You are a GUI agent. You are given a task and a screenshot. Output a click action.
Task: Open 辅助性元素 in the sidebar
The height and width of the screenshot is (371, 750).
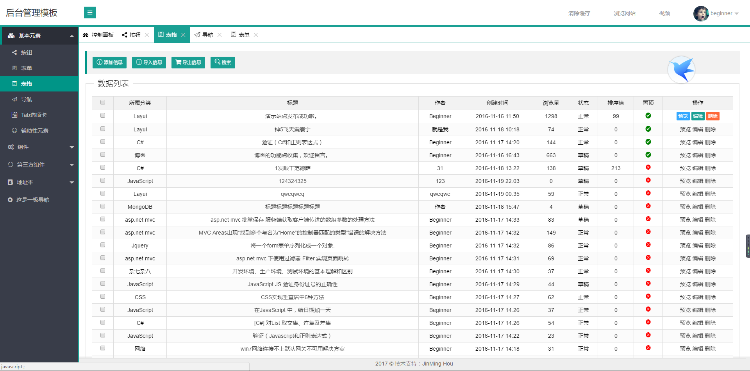coord(39,130)
